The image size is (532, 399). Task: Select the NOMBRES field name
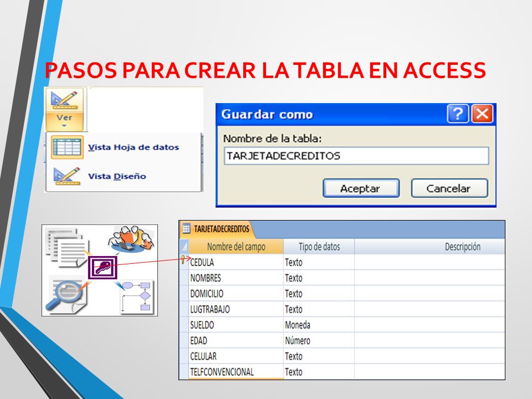click(206, 278)
